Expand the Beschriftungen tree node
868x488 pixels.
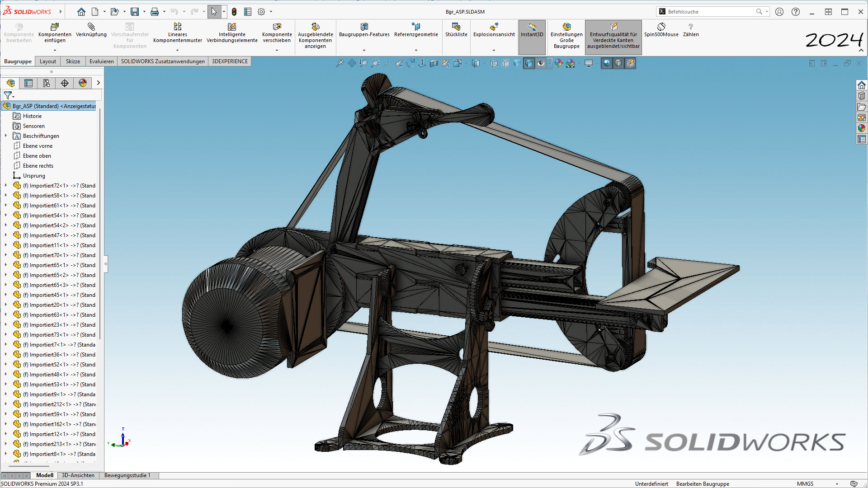pyautogui.click(x=6, y=136)
